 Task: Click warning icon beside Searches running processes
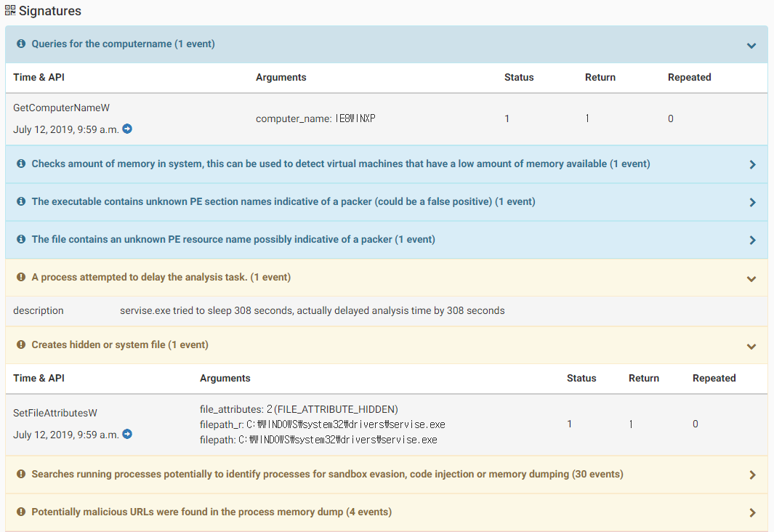(21, 474)
